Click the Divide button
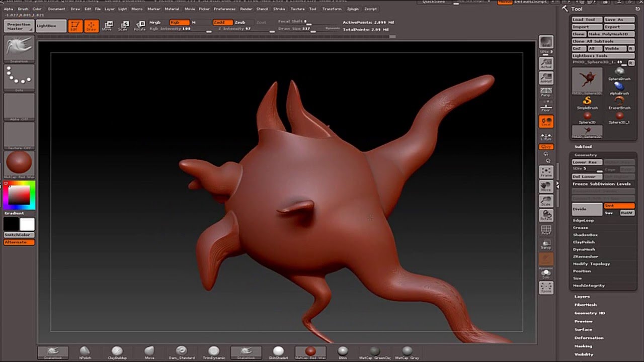Viewport: 644px width, 362px height. point(587,209)
